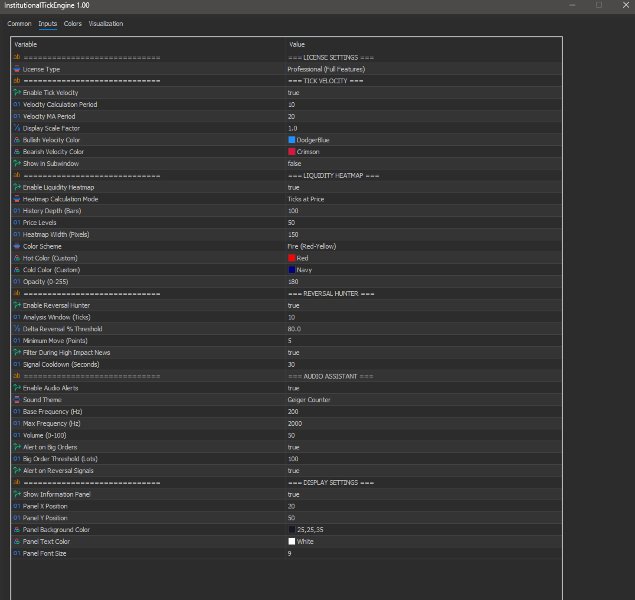Close the InstitutionalTickEngine dialog window
Image resolution: width=635 pixels, height=600 pixels.
626,5
